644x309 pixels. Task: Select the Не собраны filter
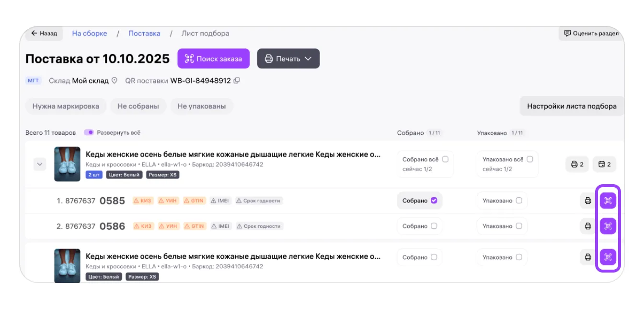[138, 106]
